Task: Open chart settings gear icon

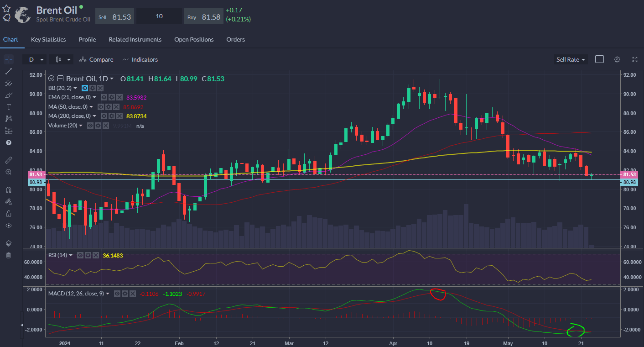Action: [617, 59]
